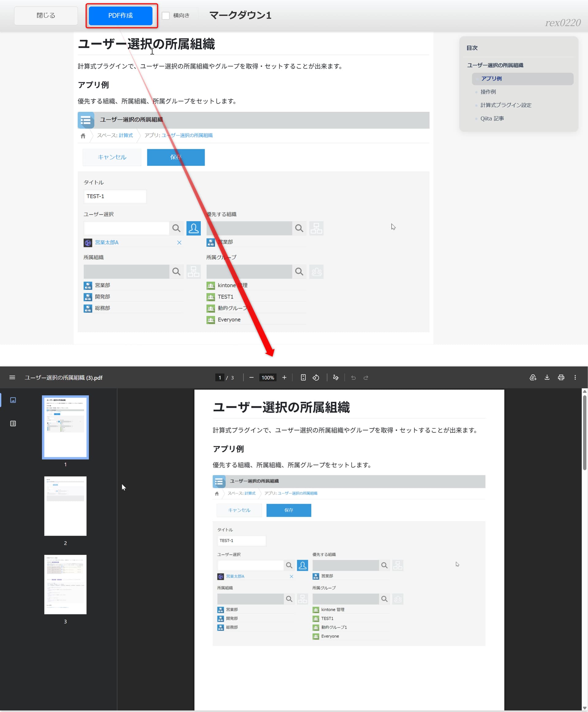Select 計算式プラグイン設定 in the table of contents
Screen dimensions: 588x712
[x=505, y=105]
